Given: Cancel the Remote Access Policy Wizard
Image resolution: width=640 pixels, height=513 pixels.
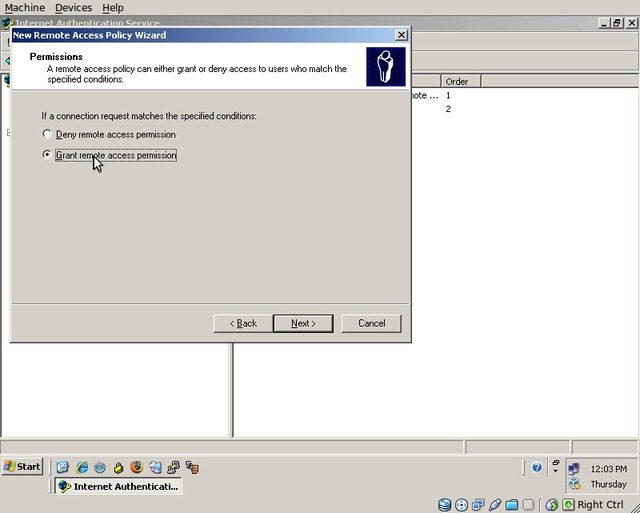Looking at the screenshot, I should (371, 323).
